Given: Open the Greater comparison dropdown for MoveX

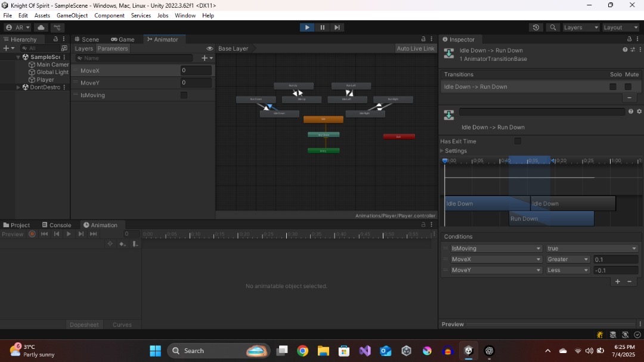Looking at the screenshot, I should [x=567, y=259].
